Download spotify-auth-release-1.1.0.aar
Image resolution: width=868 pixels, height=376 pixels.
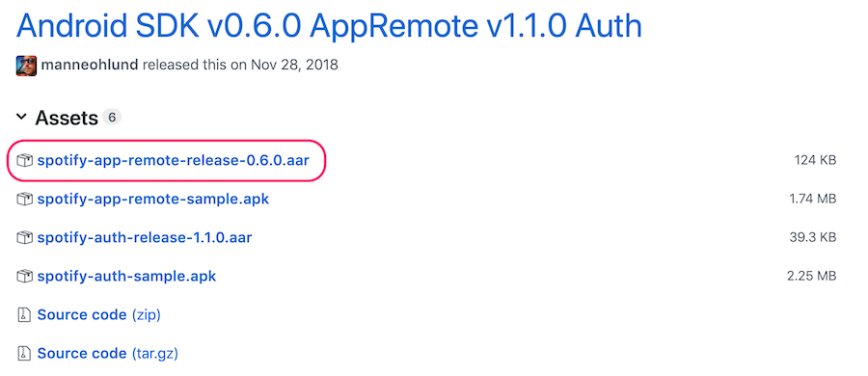[x=145, y=237]
